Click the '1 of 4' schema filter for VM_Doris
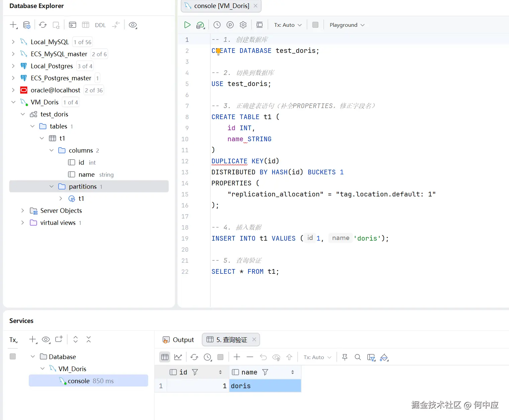Image resolution: width=509 pixels, height=420 pixels. coord(71,102)
